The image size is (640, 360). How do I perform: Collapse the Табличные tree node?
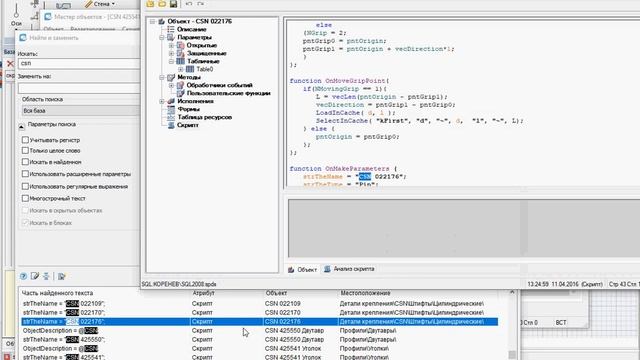[x=171, y=61]
